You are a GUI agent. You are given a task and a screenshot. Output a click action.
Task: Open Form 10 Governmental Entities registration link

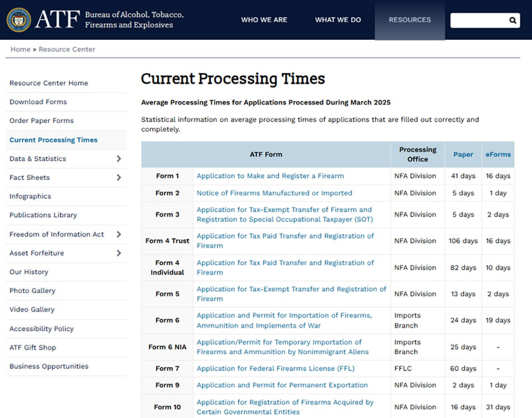tap(285, 407)
